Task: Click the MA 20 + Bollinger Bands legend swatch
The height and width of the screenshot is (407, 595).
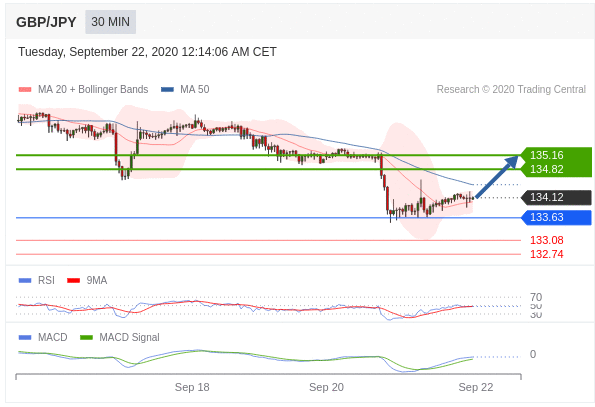Action: point(25,90)
